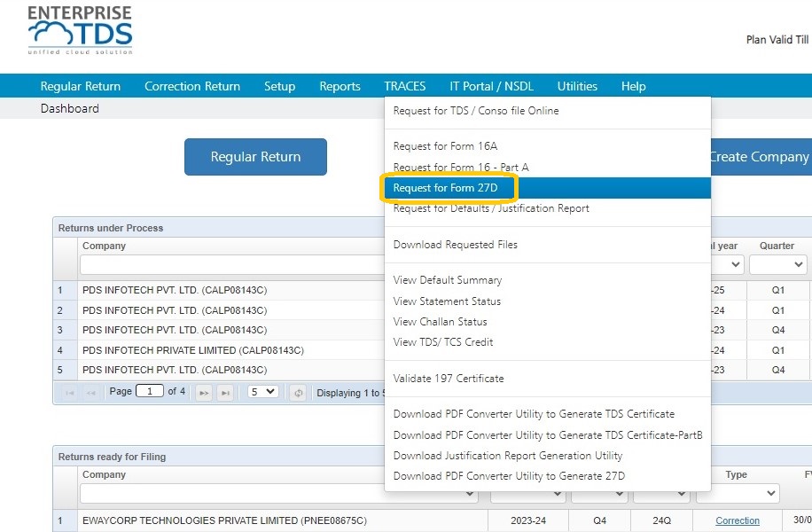Select View Default Summary

[x=448, y=280]
